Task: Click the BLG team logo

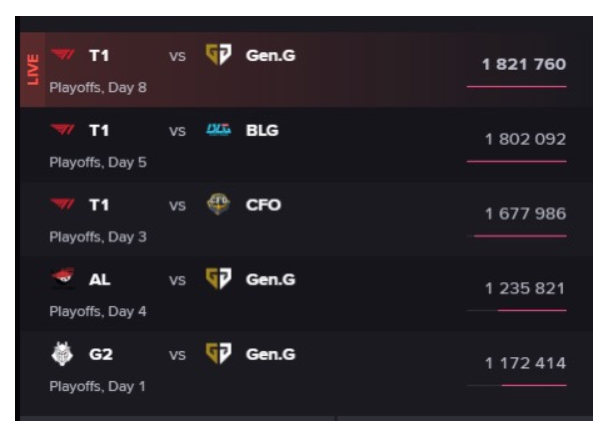Action: (x=218, y=130)
